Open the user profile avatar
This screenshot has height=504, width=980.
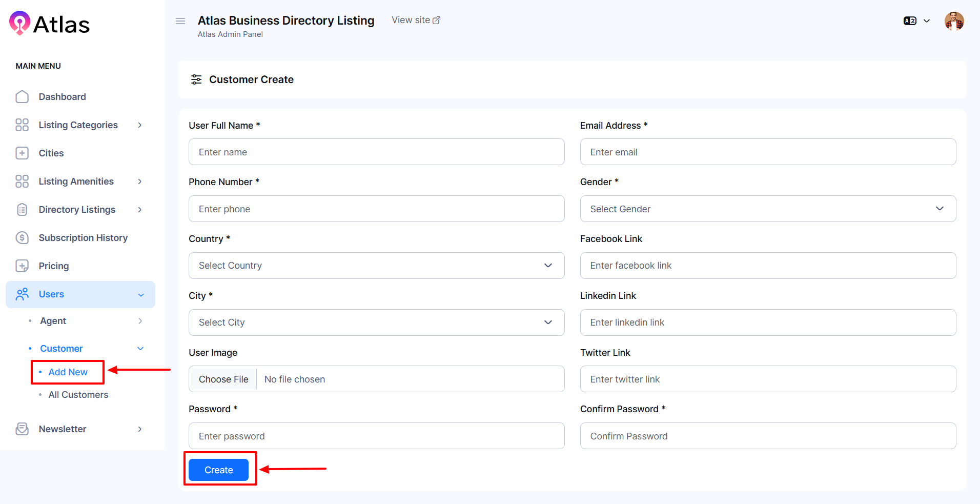tap(954, 21)
